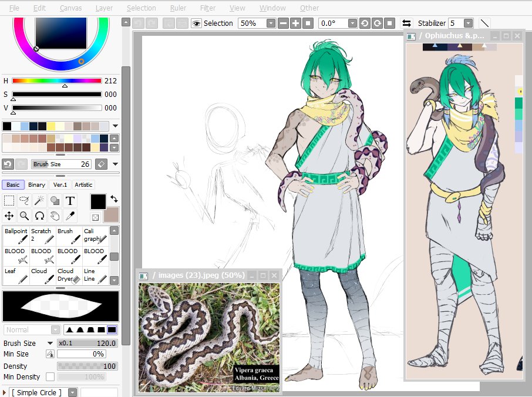This screenshot has width=532, height=397.
Task: Click the transparent color icon
Action: (95, 217)
